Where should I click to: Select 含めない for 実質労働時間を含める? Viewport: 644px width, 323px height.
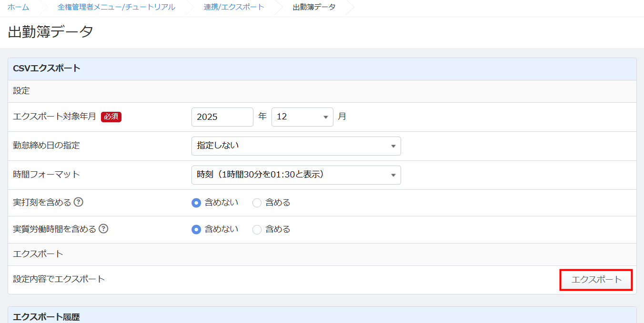(196, 229)
